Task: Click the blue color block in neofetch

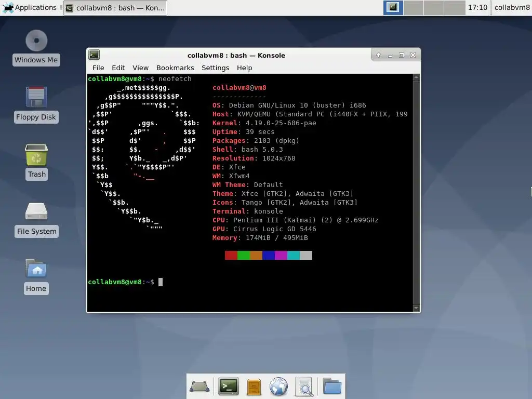Action: tap(269, 256)
